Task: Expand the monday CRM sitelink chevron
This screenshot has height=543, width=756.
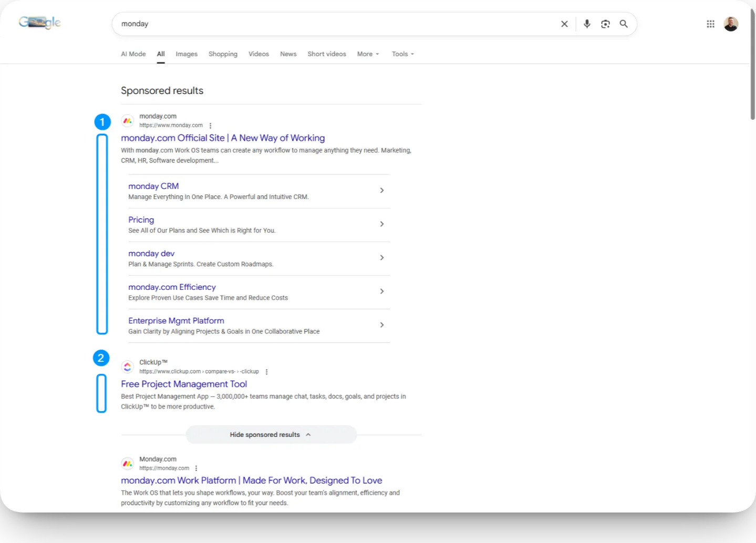Action: [x=382, y=191]
